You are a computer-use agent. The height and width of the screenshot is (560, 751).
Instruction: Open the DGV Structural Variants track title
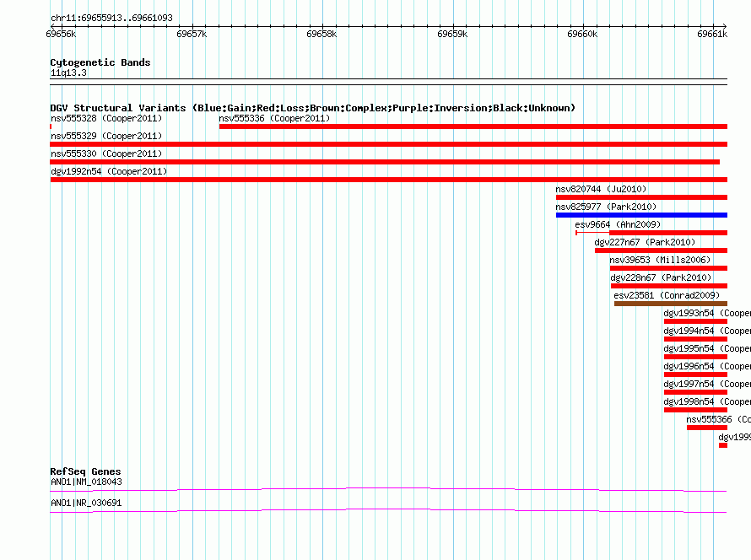click(x=313, y=108)
